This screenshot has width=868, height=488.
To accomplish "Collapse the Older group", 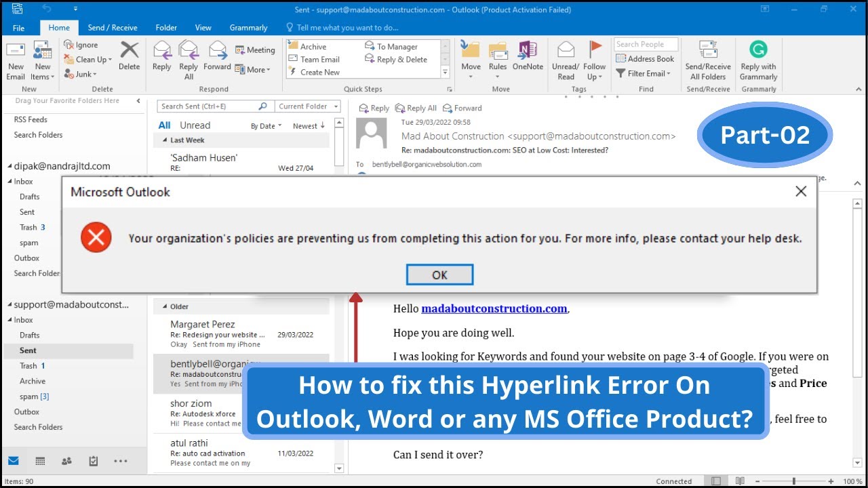I will click(x=163, y=306).
